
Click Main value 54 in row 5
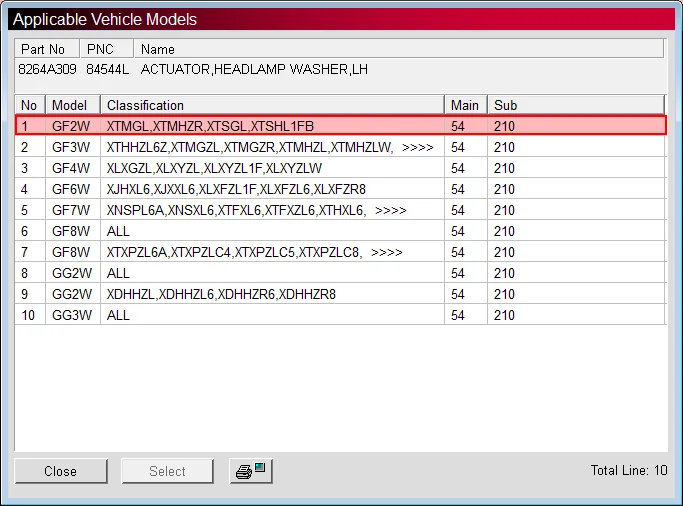click(458, 210)
